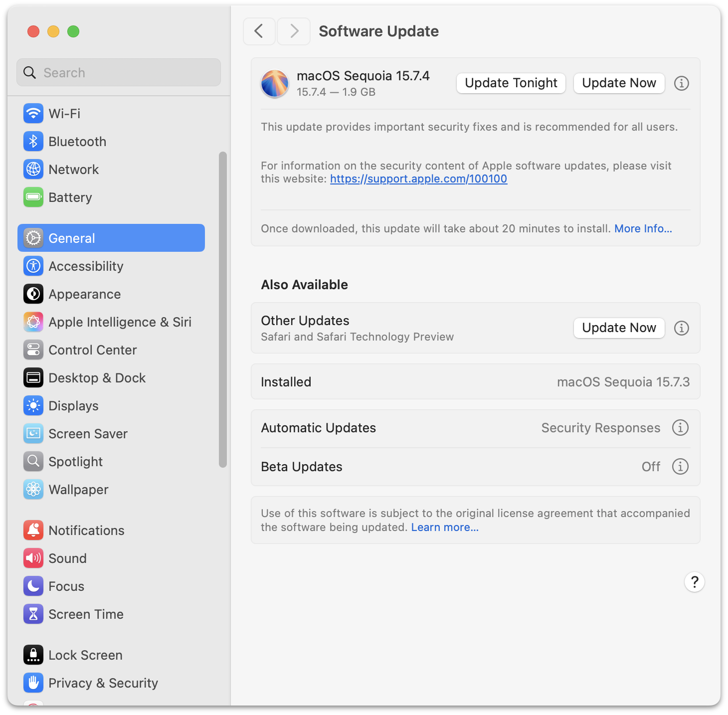Open the support.apple.com/100100 link
The width and height of the screenshot is (728, 715).
418,179
